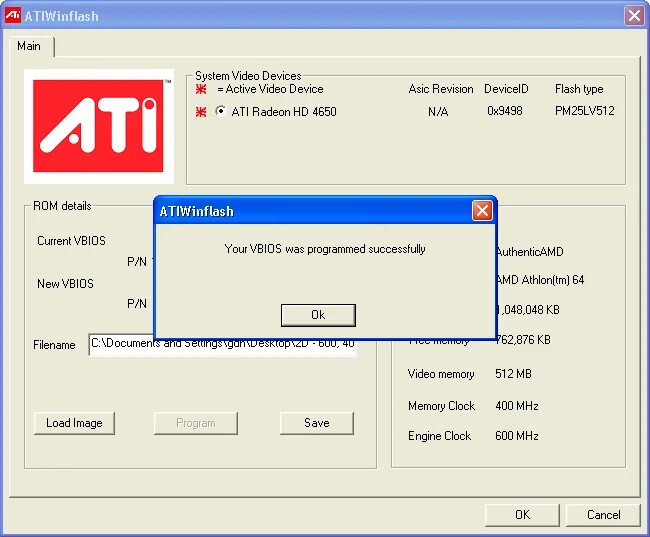
Task: Click the ROM details group title
Action: click(x=62, y=206)
